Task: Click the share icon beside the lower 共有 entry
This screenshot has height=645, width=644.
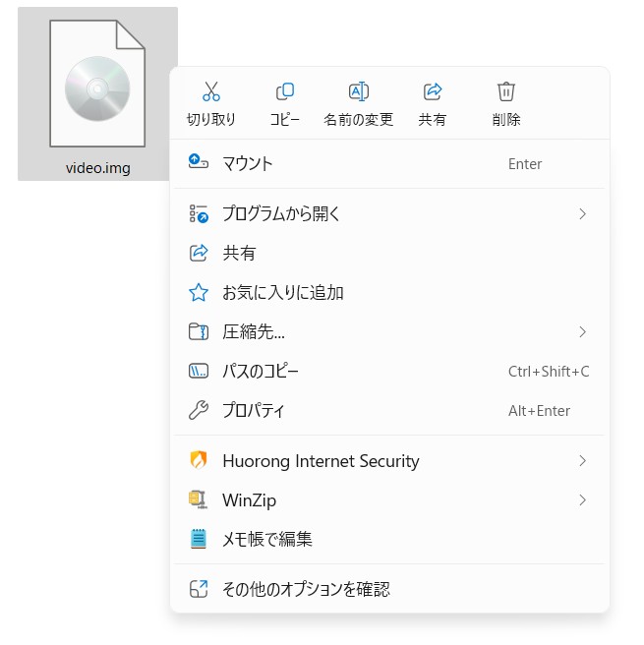Action: 199,253
